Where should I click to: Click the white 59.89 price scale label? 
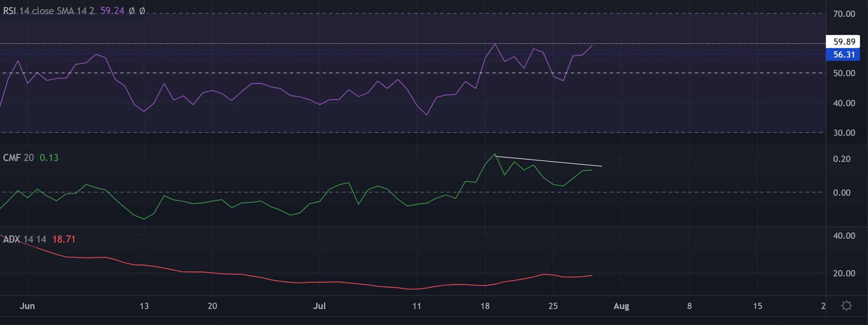pyautogui.click(x=844, y=42)
